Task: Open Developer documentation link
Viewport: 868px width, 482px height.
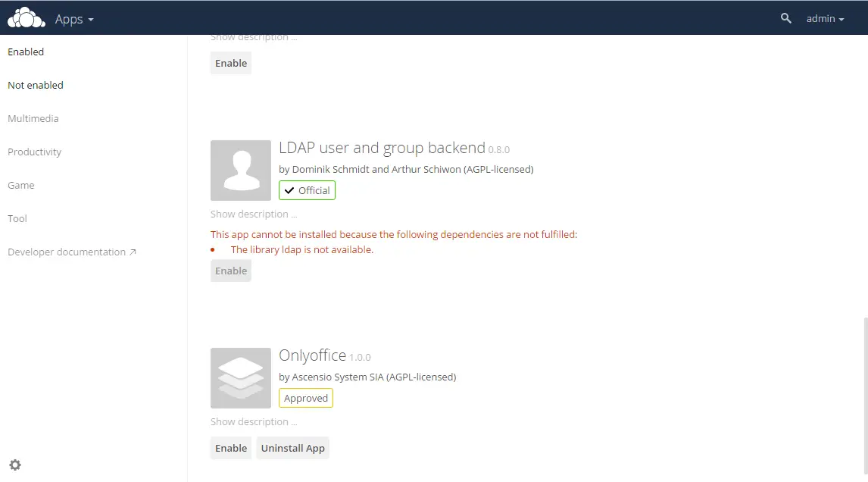Action: pyautogui.click(x=72, y=252)
